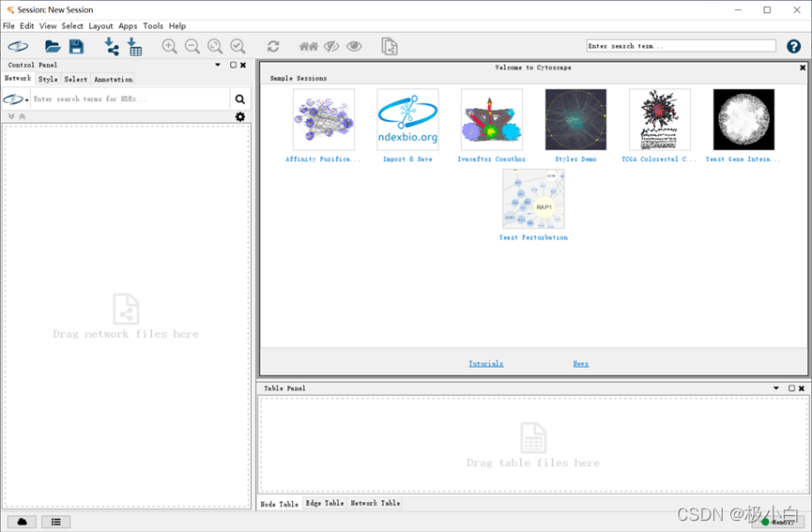Image resolution: width=812 pixels, height=532 pixels.
Task: Open the View menu
Action: [48, 26]
